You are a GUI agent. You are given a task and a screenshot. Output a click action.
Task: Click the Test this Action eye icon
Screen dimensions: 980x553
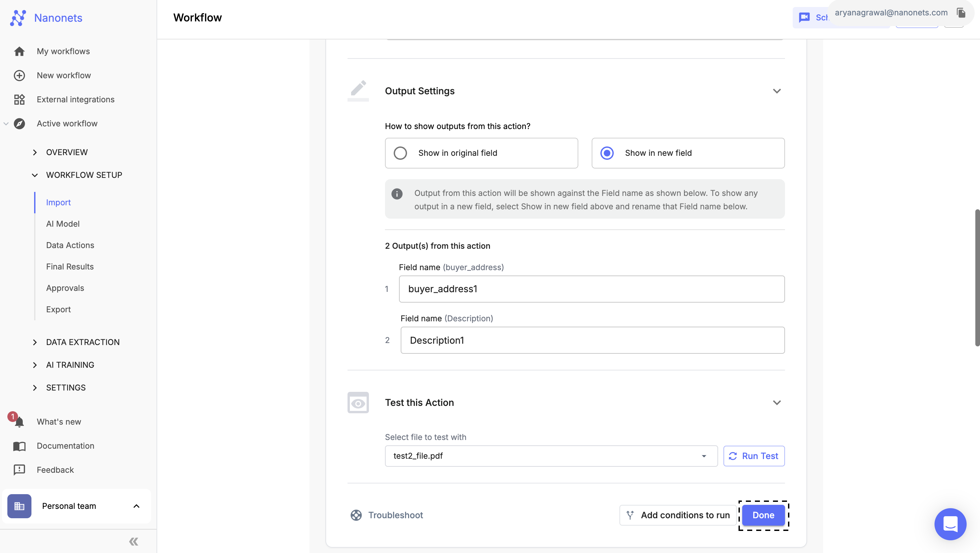tap(358, 403)
